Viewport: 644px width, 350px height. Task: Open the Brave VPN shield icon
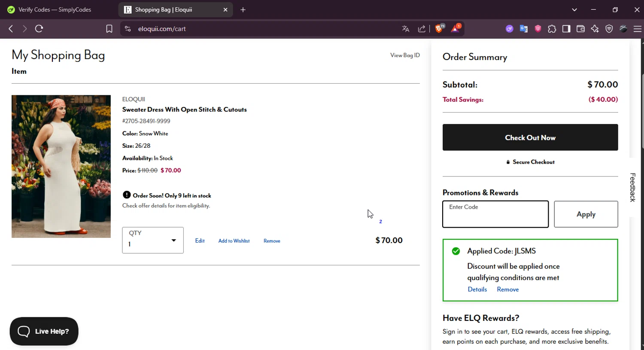click(x=609, y=29)
